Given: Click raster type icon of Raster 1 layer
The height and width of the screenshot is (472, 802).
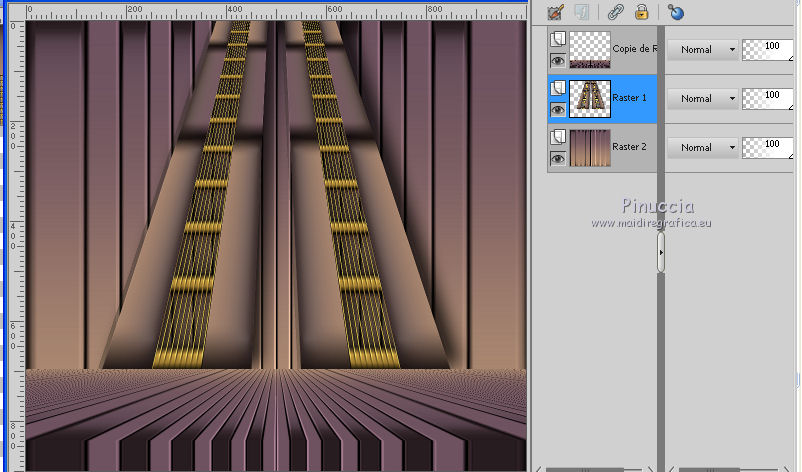Looking at the screenshot, I should pyautogui.click(x=558, y=88).
